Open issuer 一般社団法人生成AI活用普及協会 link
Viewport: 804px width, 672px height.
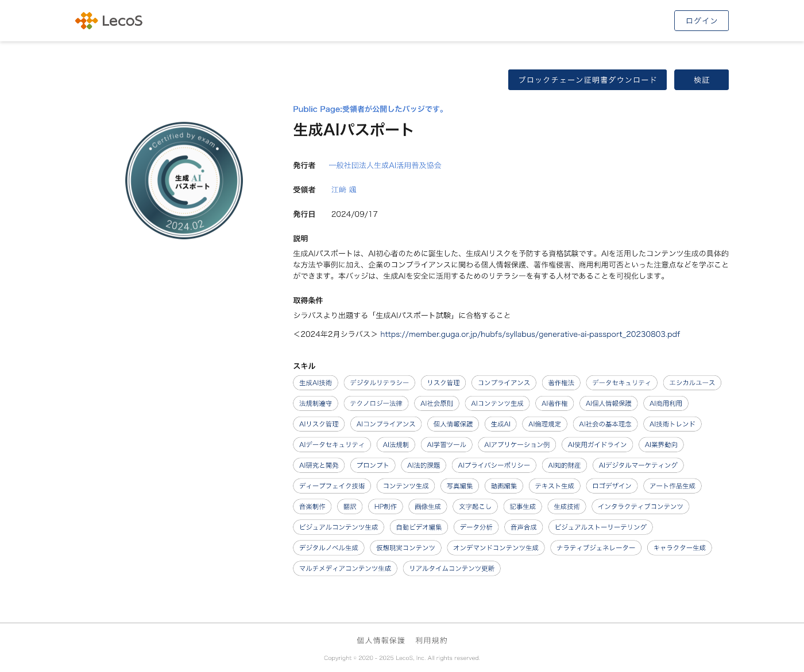(x=385, y=165)
